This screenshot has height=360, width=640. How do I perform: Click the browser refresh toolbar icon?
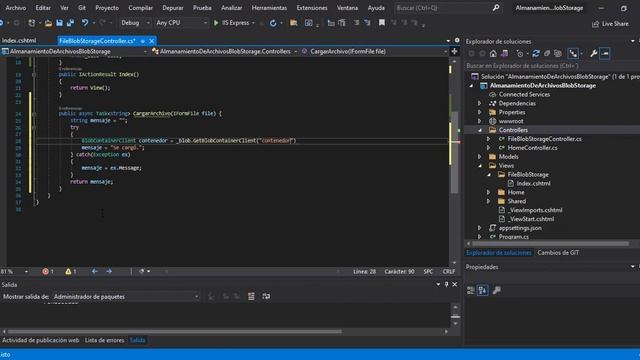pos(273,23)
